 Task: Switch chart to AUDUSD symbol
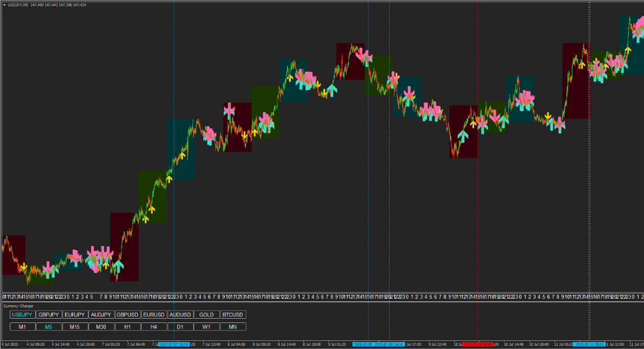coord(180,314)
